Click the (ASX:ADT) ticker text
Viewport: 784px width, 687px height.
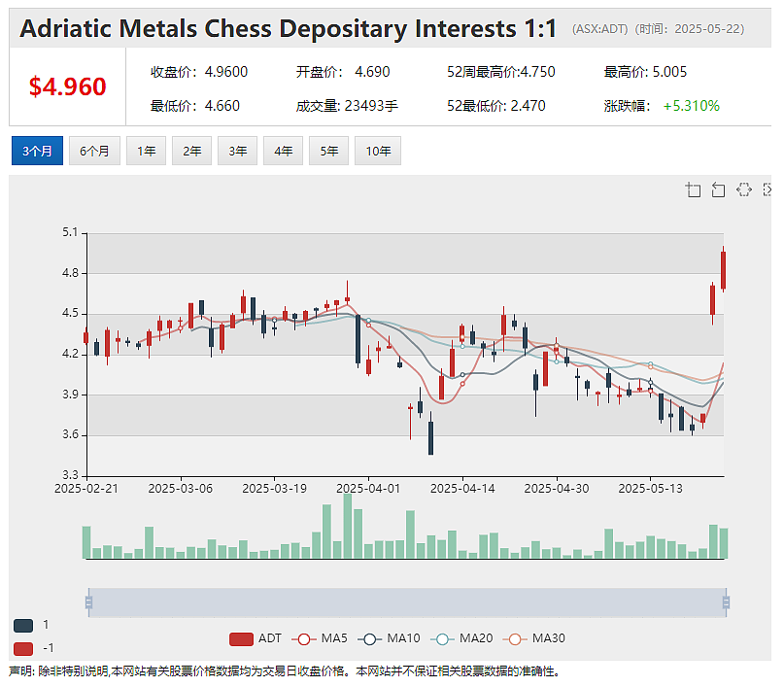coord(600,29)
